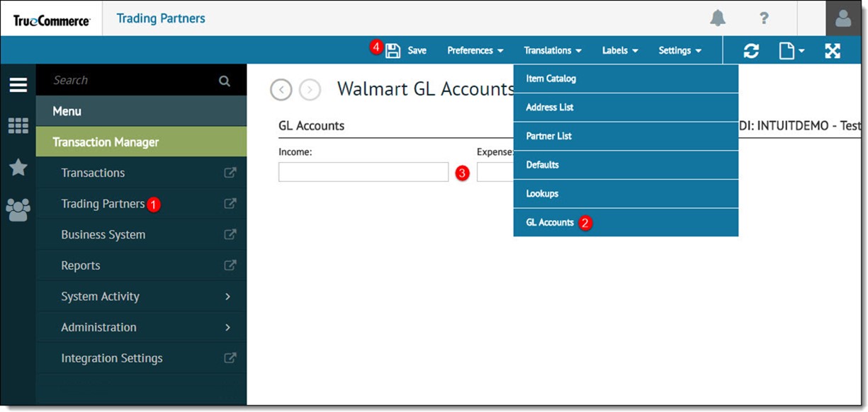Click the users/people sidebar icon

point(18,209)
